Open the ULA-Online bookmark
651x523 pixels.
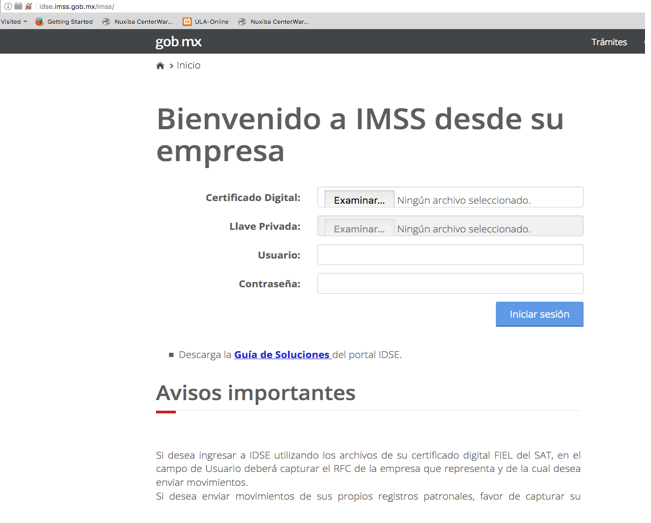(x=206, y=22)
